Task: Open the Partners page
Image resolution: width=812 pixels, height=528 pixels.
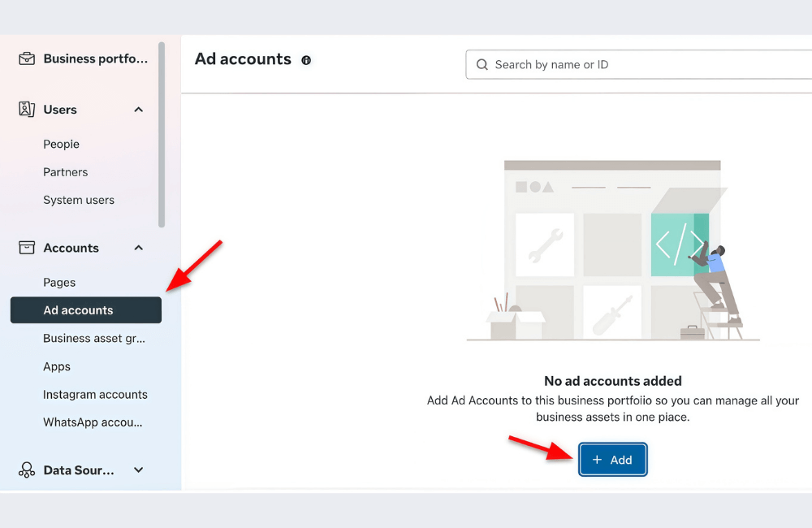Action: (x=65, y=171)
